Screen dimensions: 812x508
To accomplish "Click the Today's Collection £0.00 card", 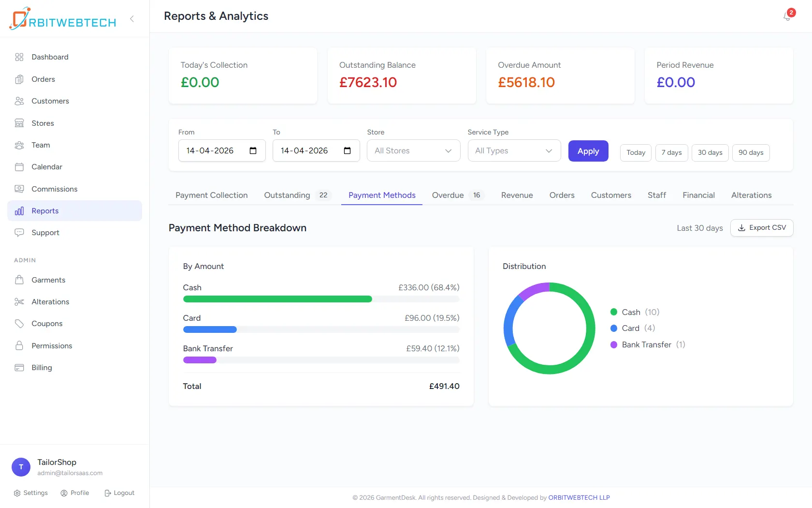I will click(x=243, y=75).
